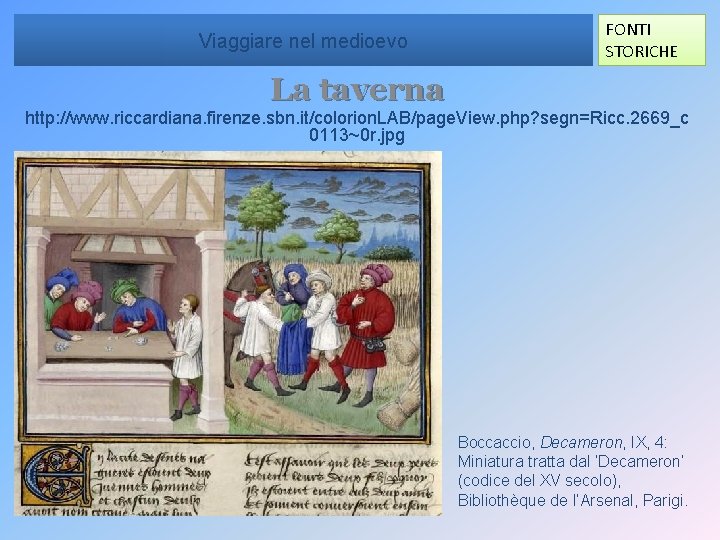The height and width of the screenshot is (540, 720).
Task: Click the Riccardiana library URL link
Action: coord(357,127)
